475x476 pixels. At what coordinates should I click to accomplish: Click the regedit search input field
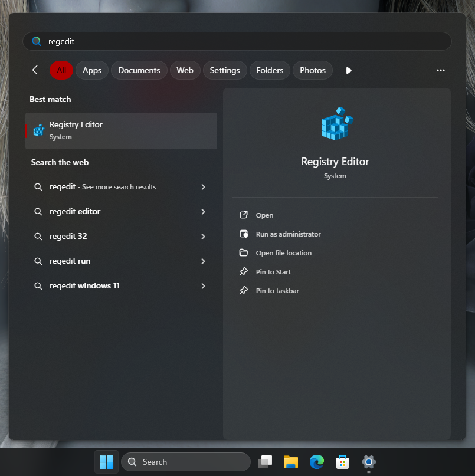[237, 41]
